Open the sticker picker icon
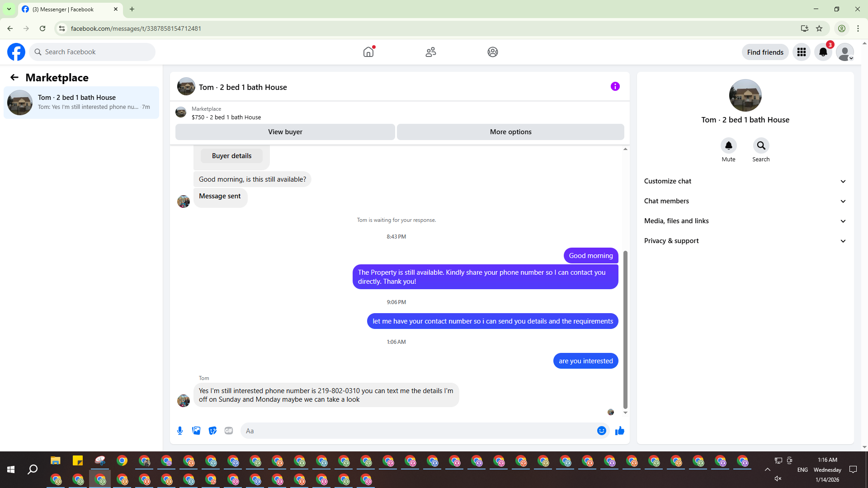Image resolution: width=868 pixels, height=488 pixels. pyautogui.click(x=212, y=431)
